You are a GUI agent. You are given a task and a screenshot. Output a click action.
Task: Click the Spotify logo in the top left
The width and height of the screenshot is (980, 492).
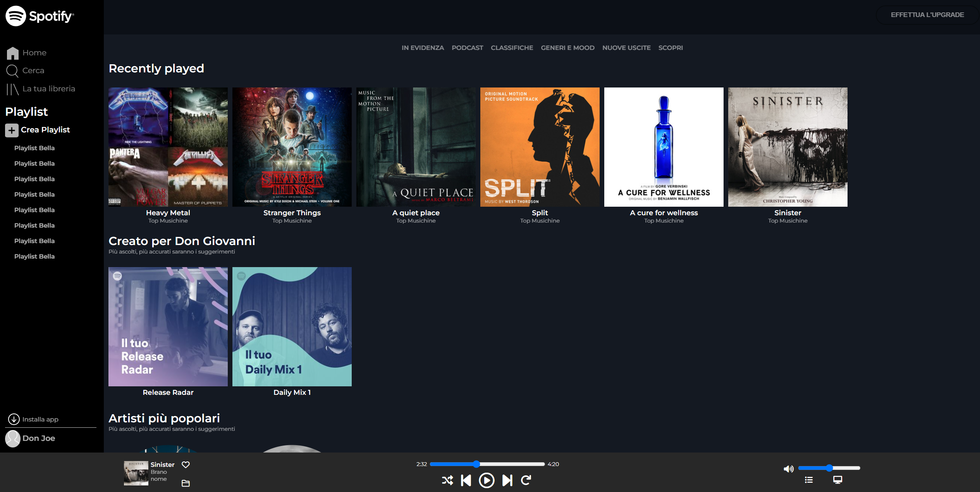(x=39, y=16)
